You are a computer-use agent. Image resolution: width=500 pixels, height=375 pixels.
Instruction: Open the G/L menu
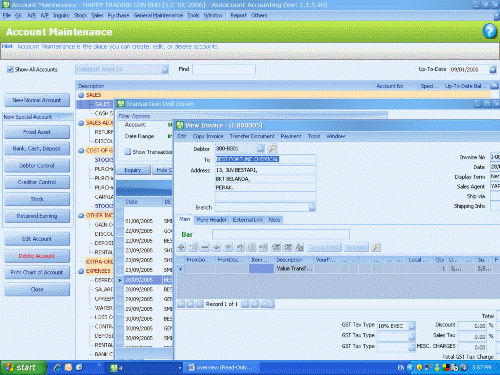click(x=18, y=15)
